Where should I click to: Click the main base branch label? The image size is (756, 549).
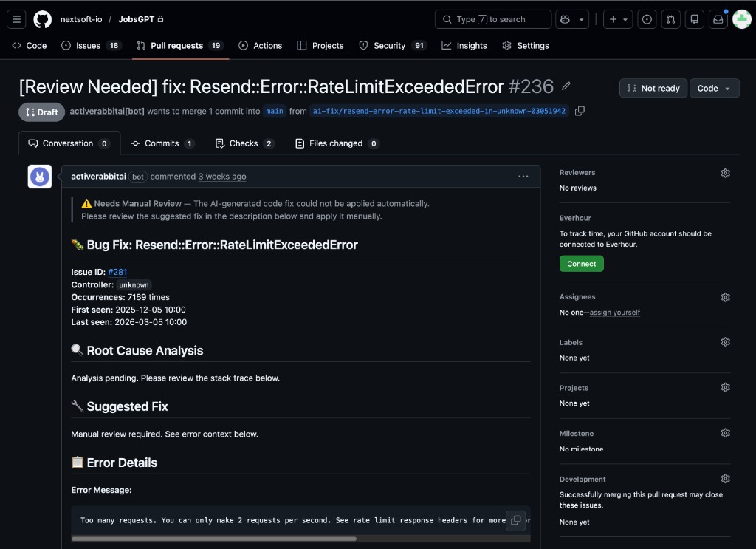[275, 111]
